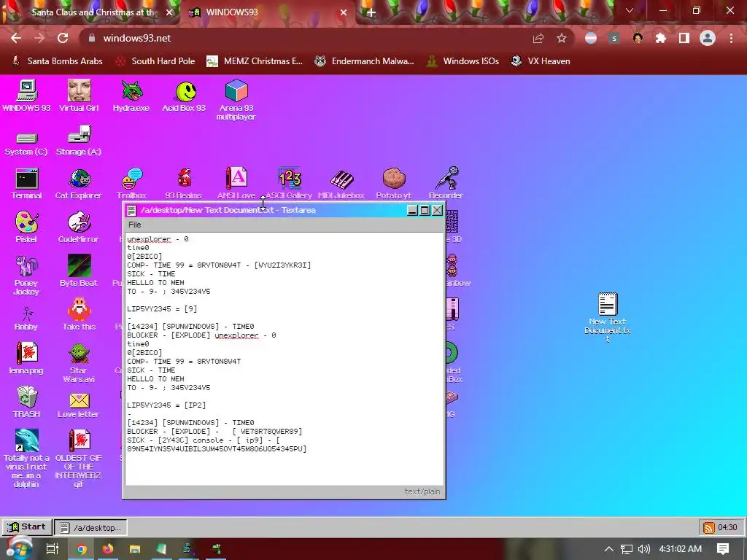Image resolution: width=747 pixels, height=560 pixels.
Task: Open Chrome from Windows taskbar
Action: click(x=82, y=549)
